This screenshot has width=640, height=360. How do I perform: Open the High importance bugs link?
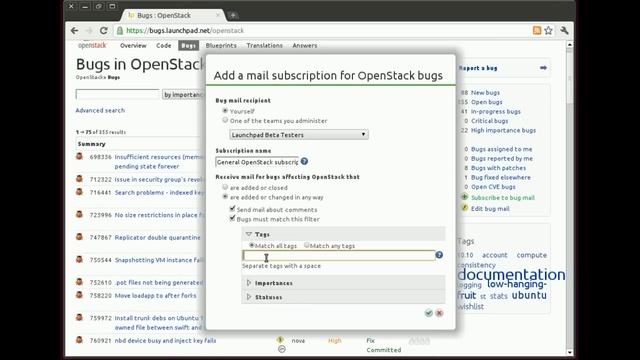coord(503,130)
